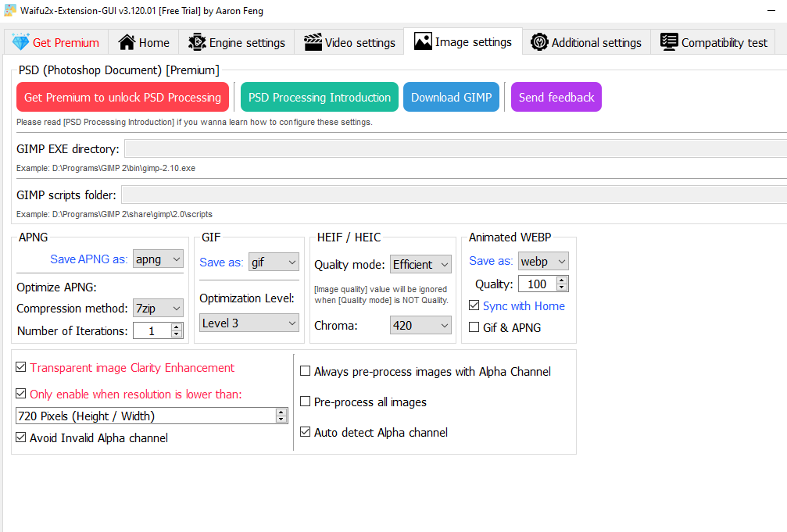Click the gear icon on Engine settings tab
Screen dimensions: 787x532
click(x=197, y=42)
